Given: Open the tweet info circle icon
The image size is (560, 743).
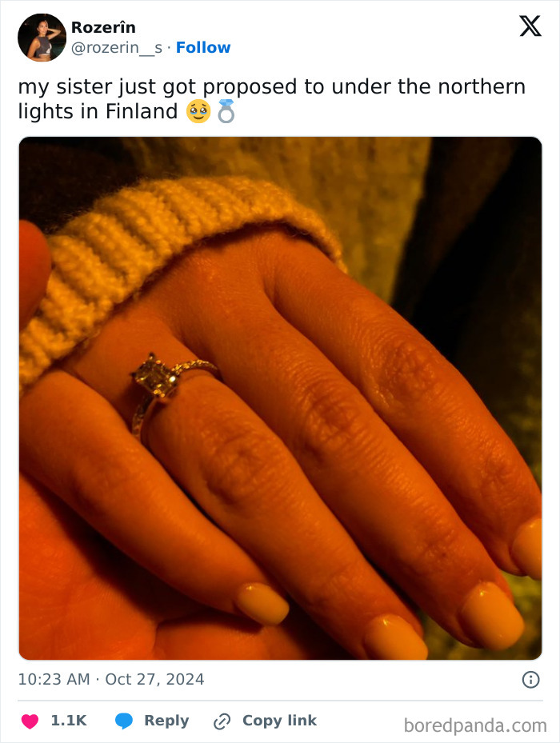Looking at the screenshot, I should (530, 680).
